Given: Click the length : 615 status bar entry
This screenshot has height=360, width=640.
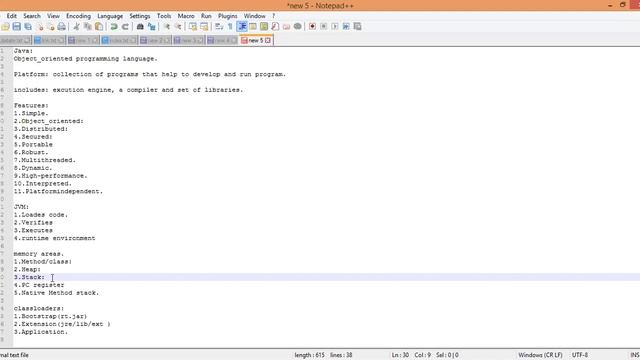Looking at the screenshot, I should [309, 355].
